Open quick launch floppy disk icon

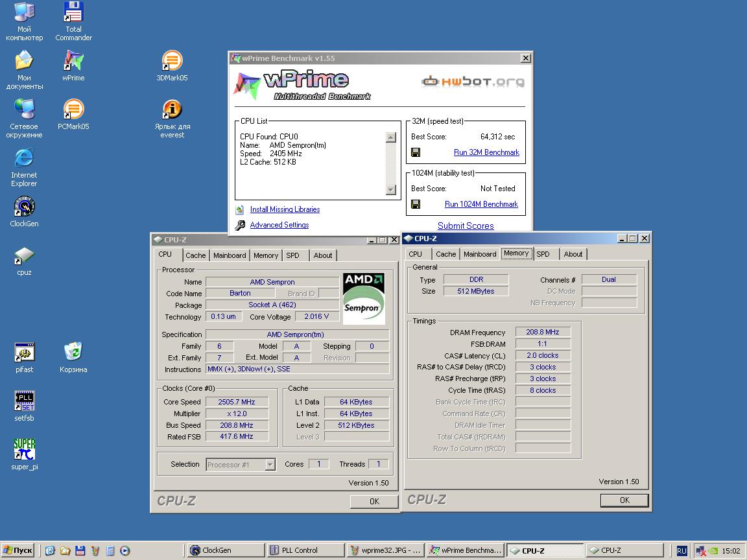click(x=80, y=550)
